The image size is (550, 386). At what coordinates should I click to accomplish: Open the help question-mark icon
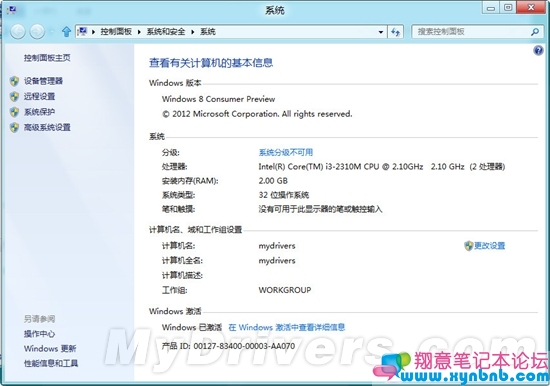click(538, 51)
